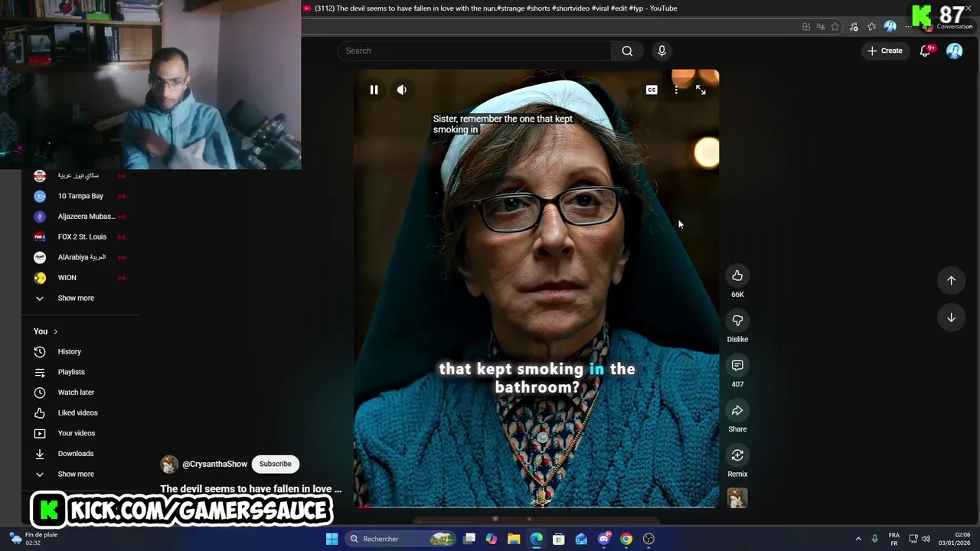Open the Create menu

(x=885, y=51)
